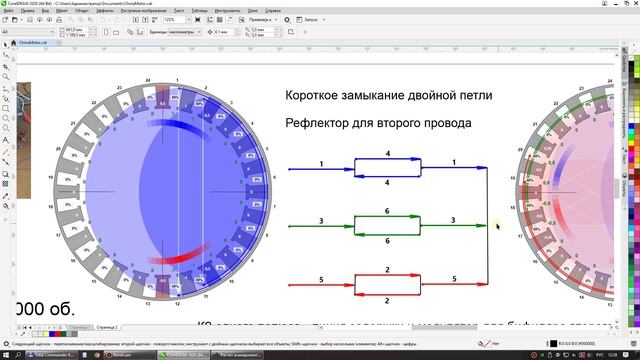
Task: Click the Full-screen preview icon
Action: pyautogui.click(x=198, y=20)
